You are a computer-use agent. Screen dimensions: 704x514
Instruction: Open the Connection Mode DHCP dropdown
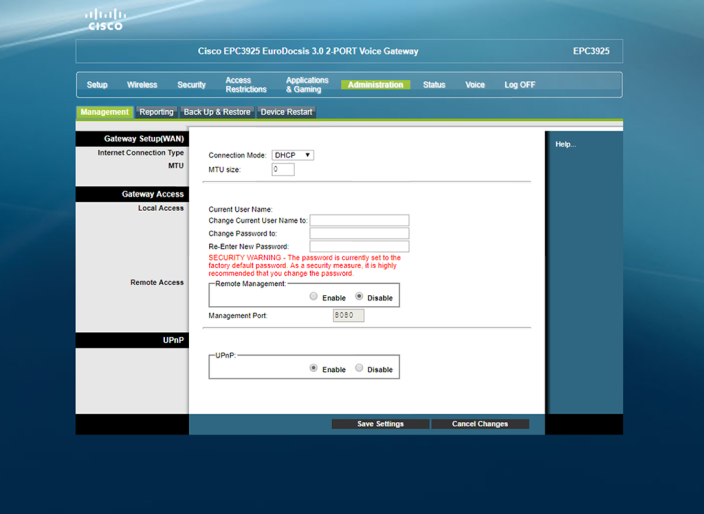293,155
